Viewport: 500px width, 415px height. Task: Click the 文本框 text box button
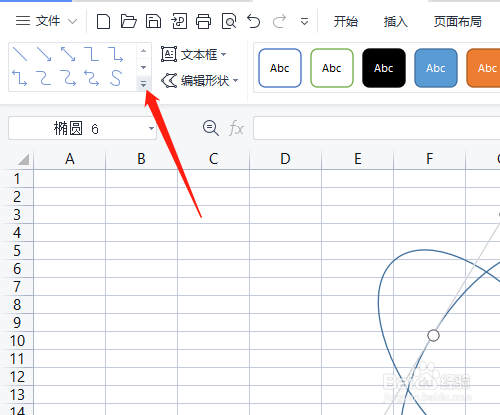pos(189,54)
